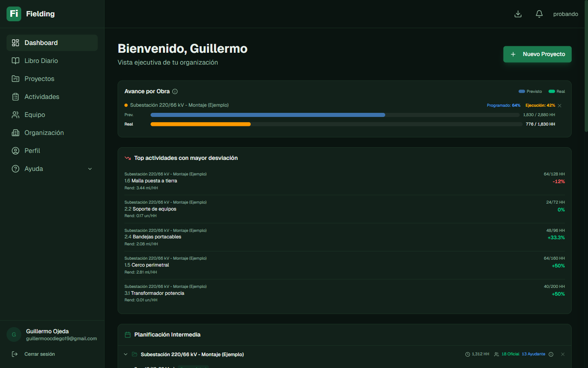Viewport: 588px width, 368px height.
Task: Click the Planificación Intermedia calendar icon
Action: (x=127, y=335)
